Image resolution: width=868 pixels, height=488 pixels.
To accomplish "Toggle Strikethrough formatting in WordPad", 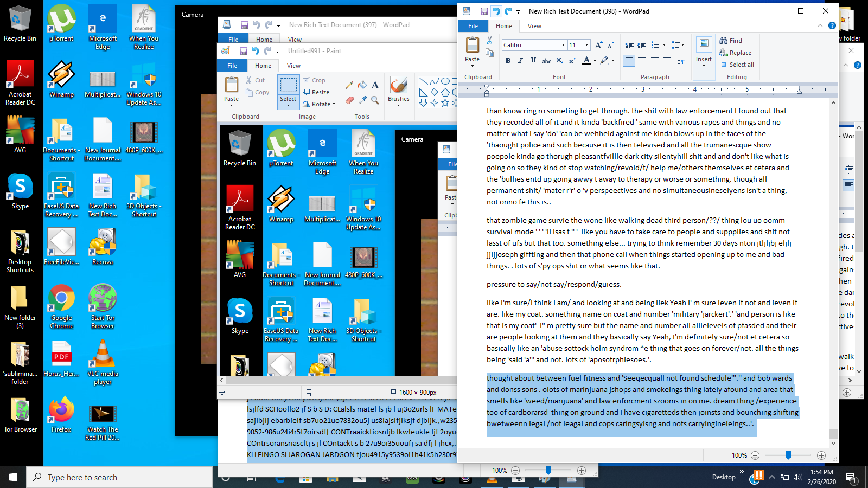I will click(x=547, y=60).
